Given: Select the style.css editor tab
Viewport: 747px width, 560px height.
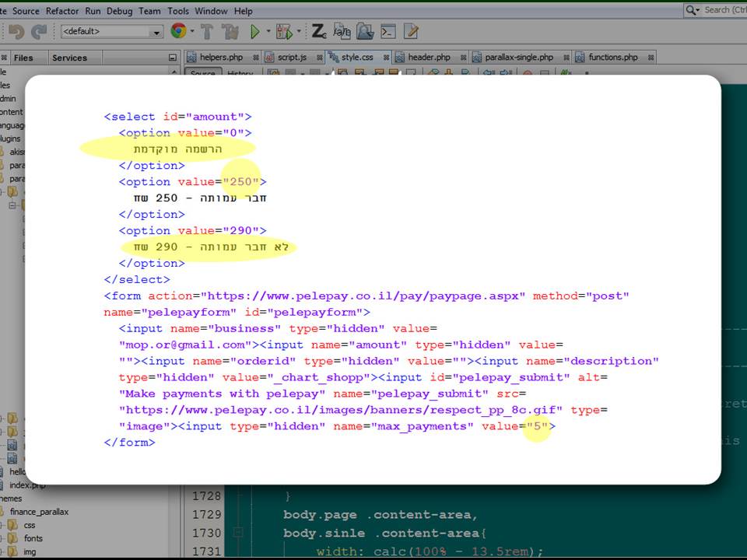Looking at the screenshot, I should click(357, 57).
